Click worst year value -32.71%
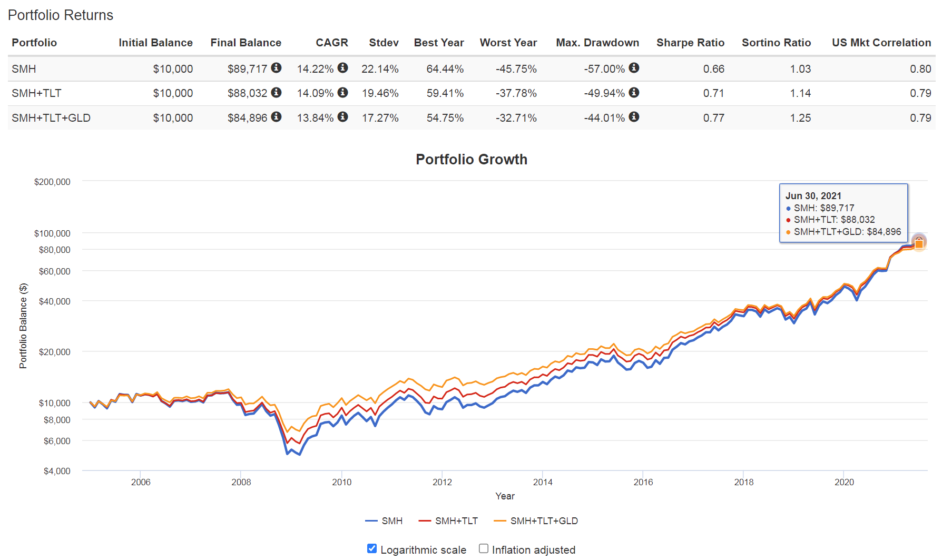 point(516,118)
